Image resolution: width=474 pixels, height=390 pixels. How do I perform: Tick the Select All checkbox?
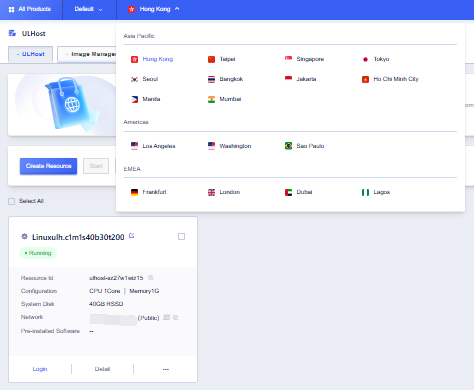tap(12, 201)
